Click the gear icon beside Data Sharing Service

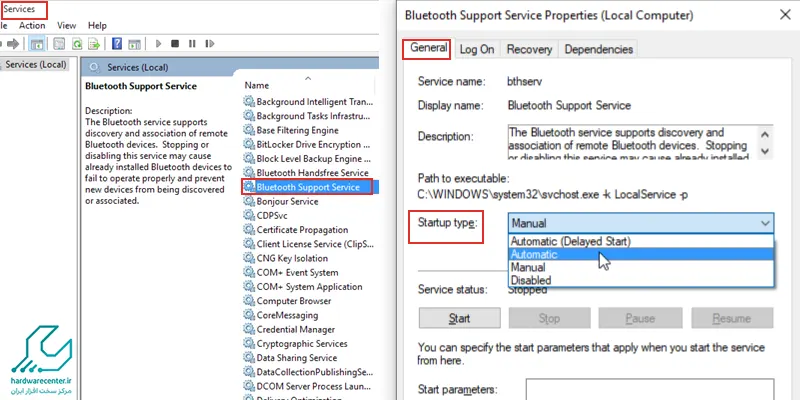tap(249, 358)
